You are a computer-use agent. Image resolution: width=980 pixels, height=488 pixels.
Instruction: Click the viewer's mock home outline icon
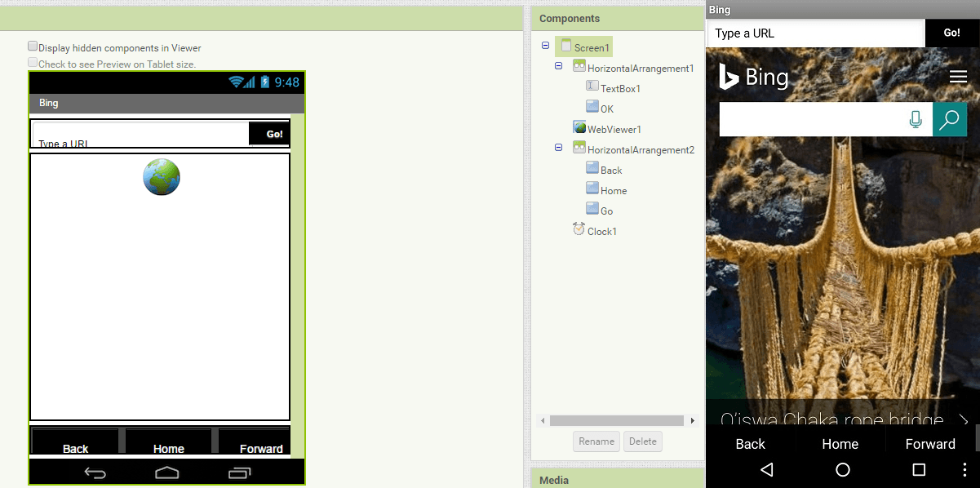(167, 472)
